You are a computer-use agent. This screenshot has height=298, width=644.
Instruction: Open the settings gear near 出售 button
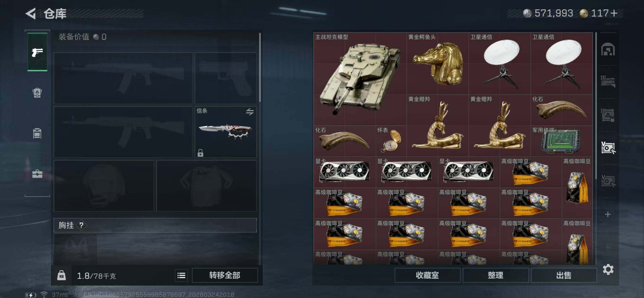pos(608,269)
